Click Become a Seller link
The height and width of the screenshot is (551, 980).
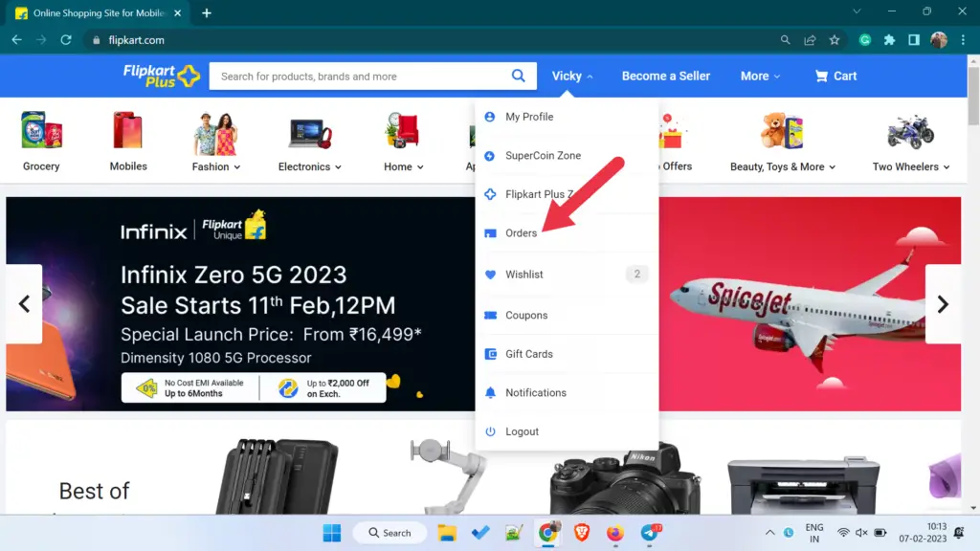coord(666,77)
